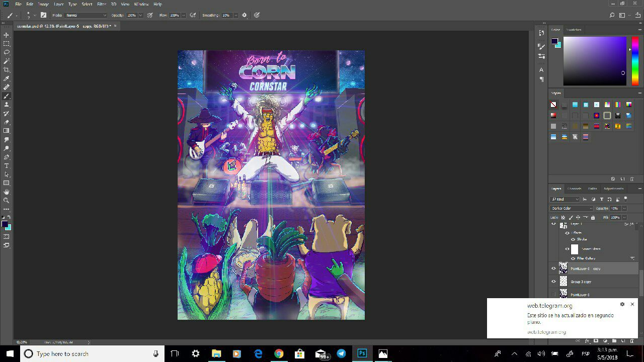Toggle lock transparent pixels
Image resolution: width=644 pixels, height=362 pixels.
coord(564,218)
